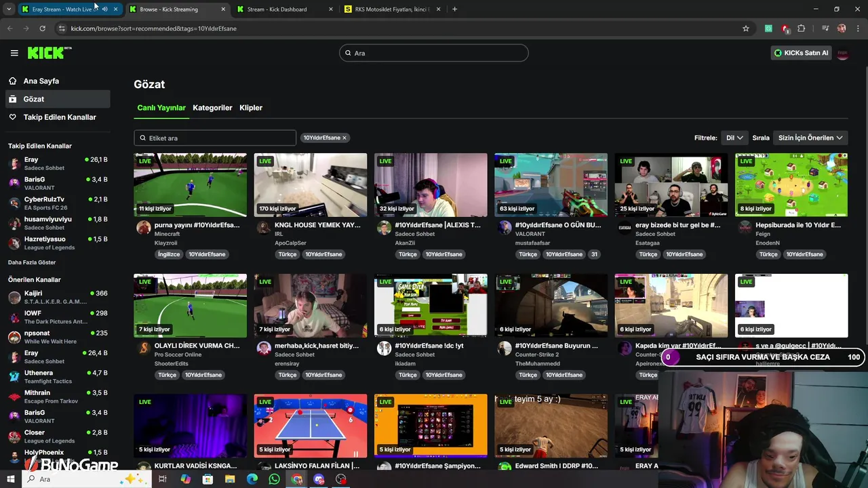Switch to the Kategoriler tab
This screenshot has width=868, height=488.
click(x=212, y=108)
